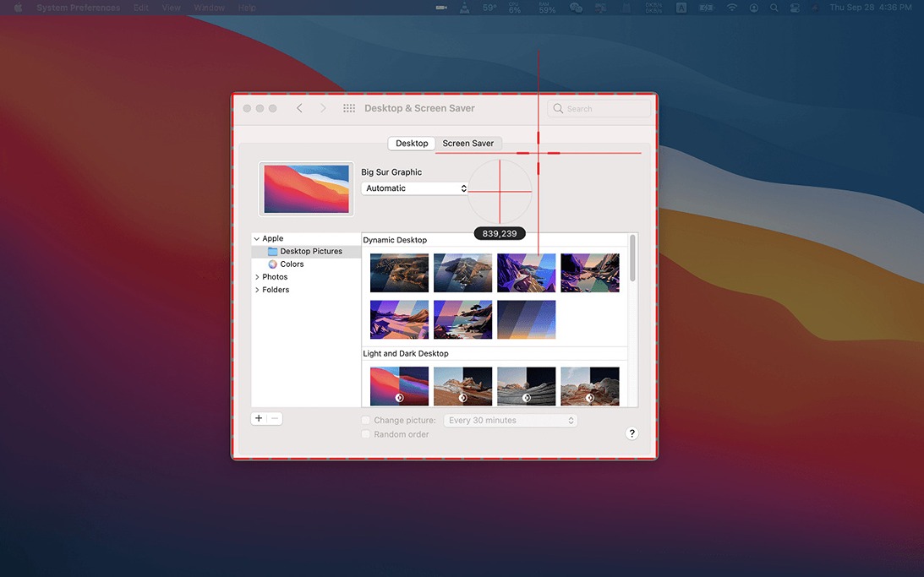Open Spotlight search from the menu bar
The height and width of the screenshot is (577, 924).
click(x=774, y=8)
